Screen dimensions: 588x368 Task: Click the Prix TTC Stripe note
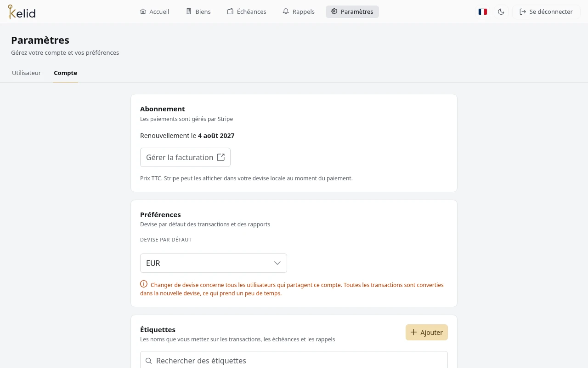[x=246, y=178]
